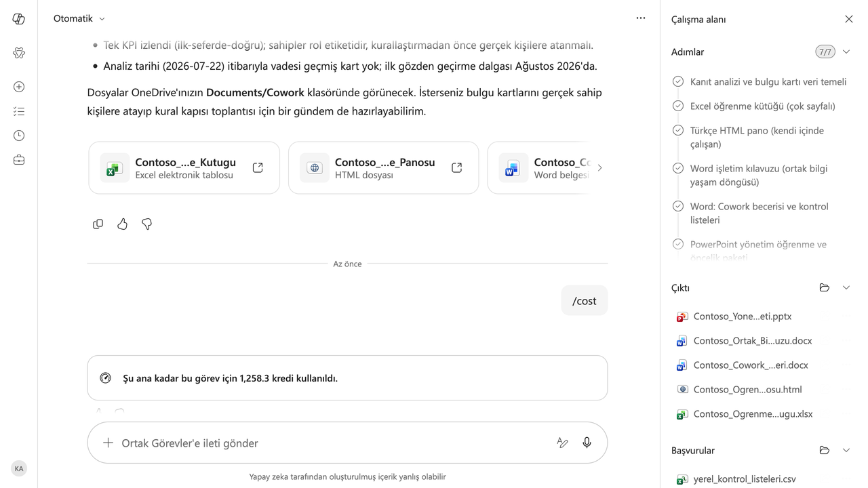This screenshot has width=868, height=488.
Task: Open Contoso_...e_Panosu in new window icon
Action: click(x=457, y=167)
